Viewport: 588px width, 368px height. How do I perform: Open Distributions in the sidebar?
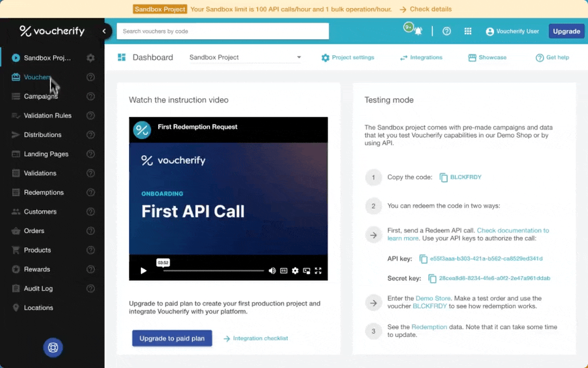click(43, 135)
